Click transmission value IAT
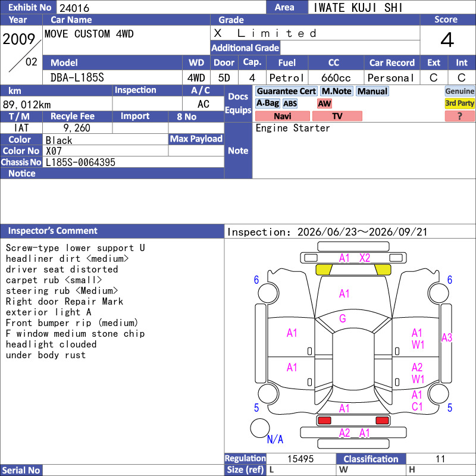Image resolution: width=476 pixels, height=476 pixels. [21, 128]
